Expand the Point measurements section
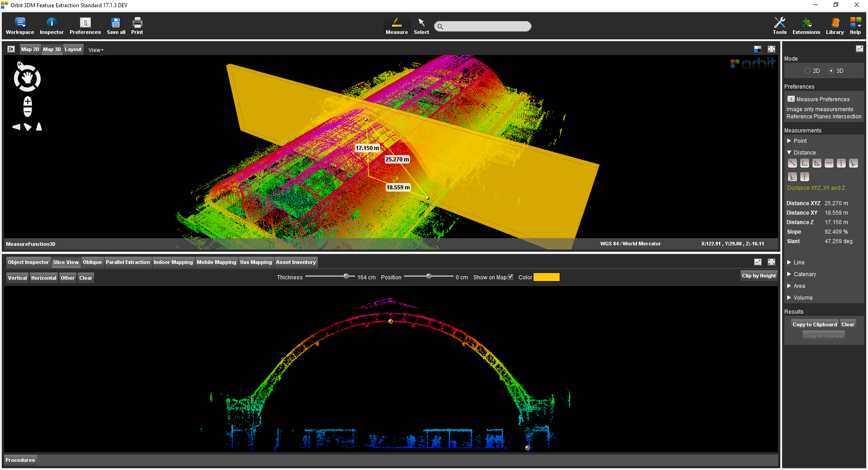The height and width of the screenshot is (470, 868). (x=799, y=141)
